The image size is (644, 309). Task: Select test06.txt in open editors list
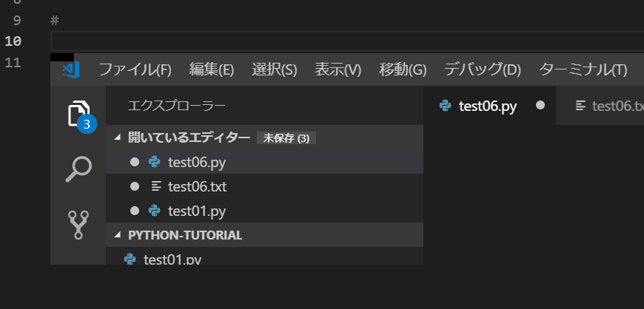point(264,187)
